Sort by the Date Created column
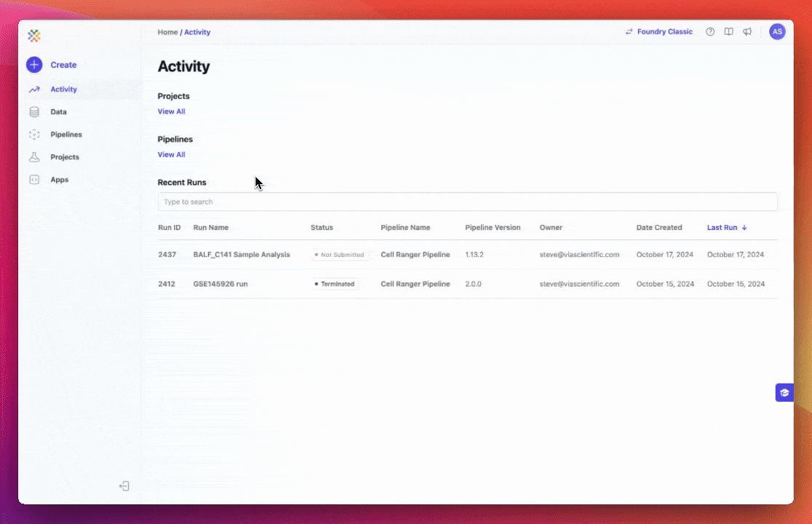 coord(658,228)
